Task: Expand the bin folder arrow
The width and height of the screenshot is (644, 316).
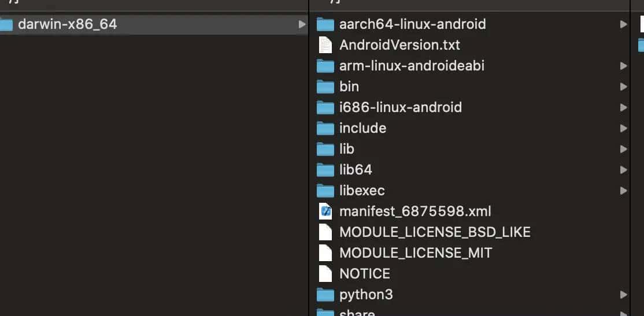Action: pyautogui.click(x=623, y=87)
